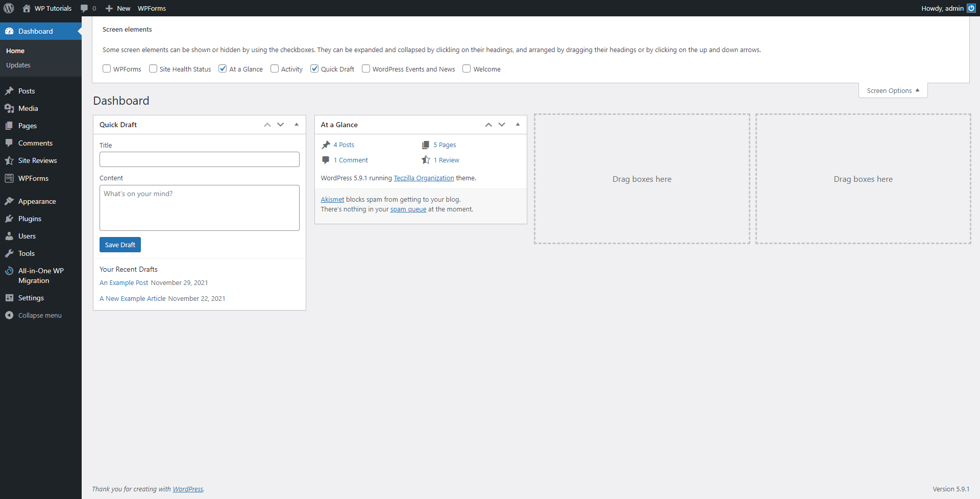Click the Collapse menu arrow icon
The height and width of the screenshot is (499, 980).
pos(9,315)
